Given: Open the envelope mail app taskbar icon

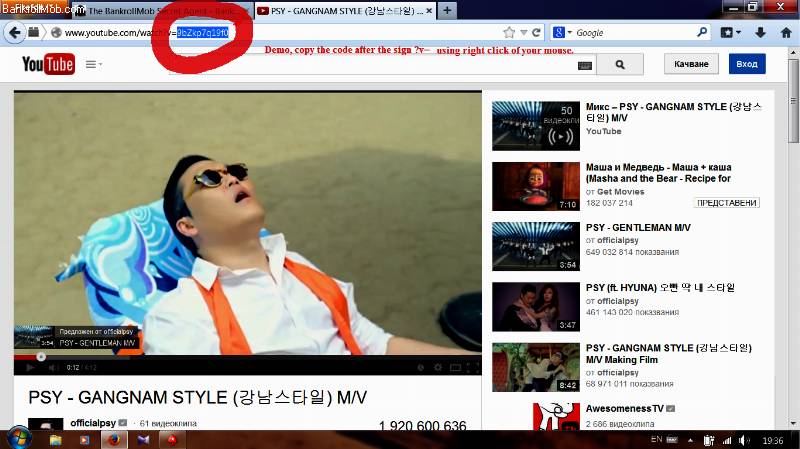Looking at the screenshot, I should (143, 440).
